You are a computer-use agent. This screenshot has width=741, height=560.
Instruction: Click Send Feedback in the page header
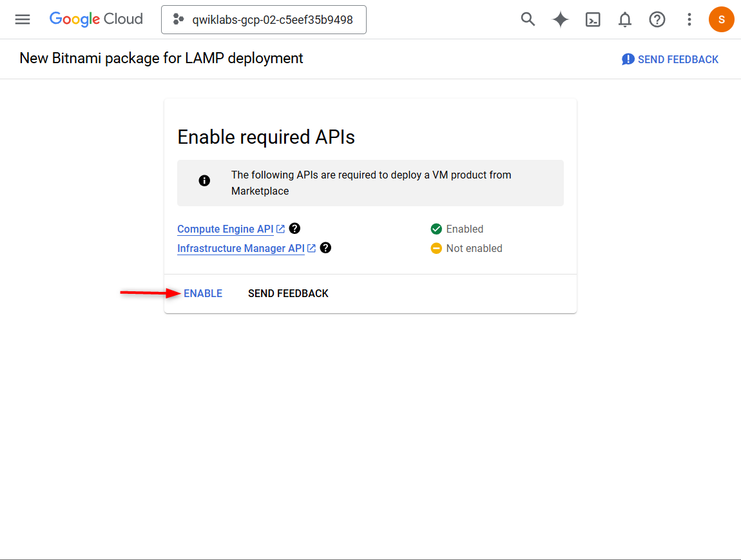pos(670,59)
